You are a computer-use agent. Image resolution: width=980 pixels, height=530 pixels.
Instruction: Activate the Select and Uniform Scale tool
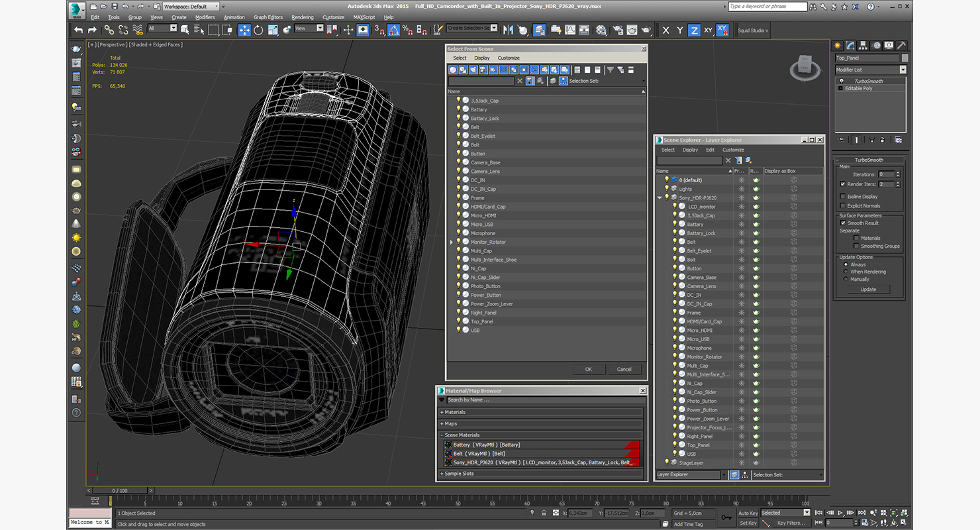tap(273, 30)
